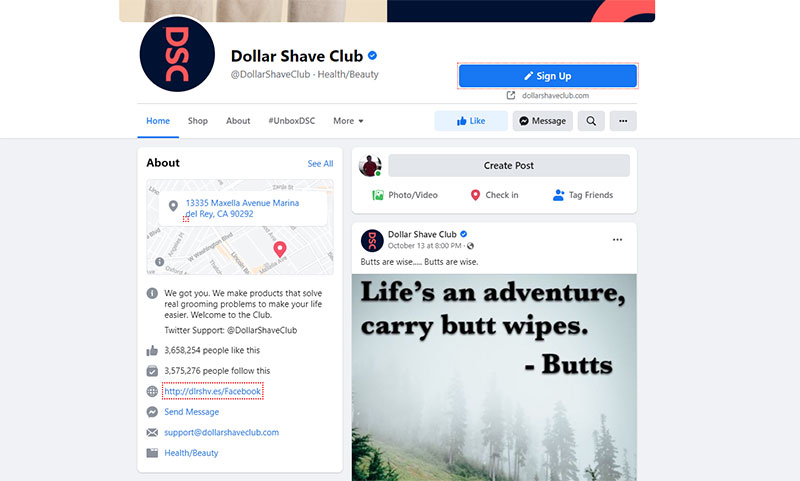Switch to the Shop tab
800x481 pixels.
click(197, 121)
